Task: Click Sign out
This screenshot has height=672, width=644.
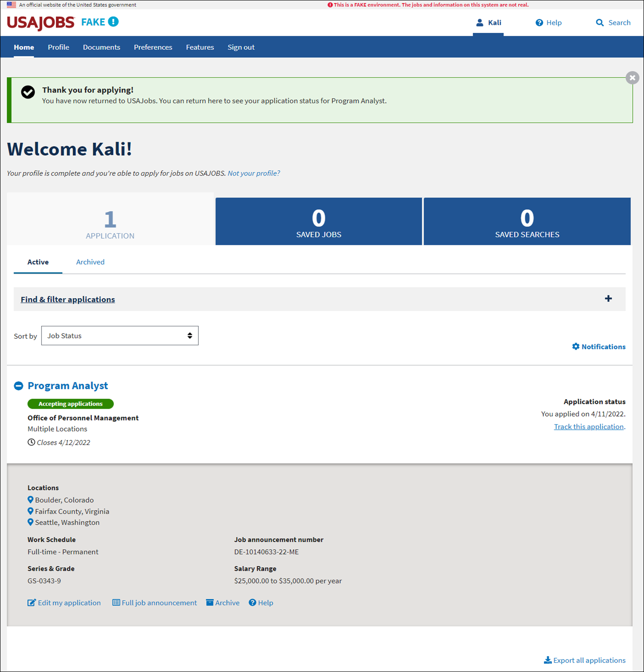Action: 241,47
